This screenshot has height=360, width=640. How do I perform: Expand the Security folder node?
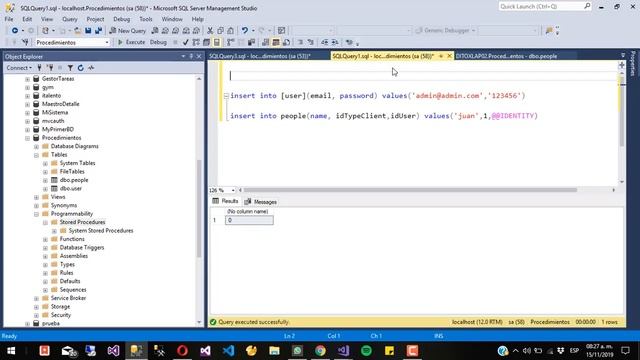click(36, 316)
